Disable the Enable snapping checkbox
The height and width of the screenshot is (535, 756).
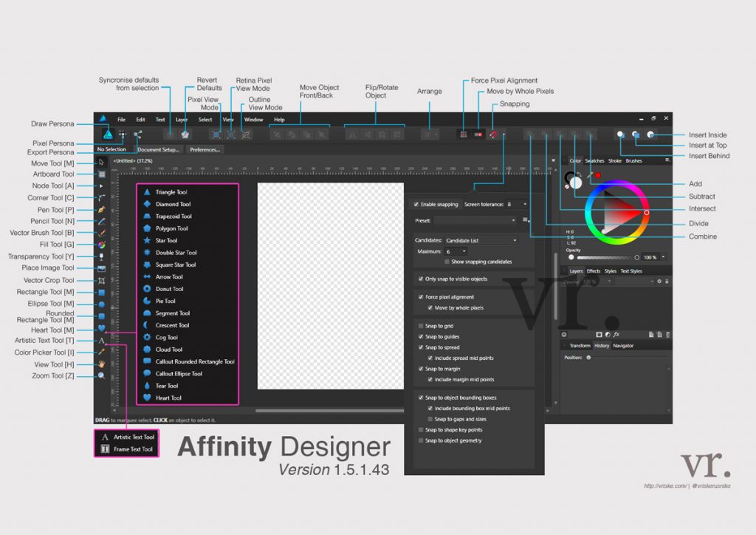point(416,204)
